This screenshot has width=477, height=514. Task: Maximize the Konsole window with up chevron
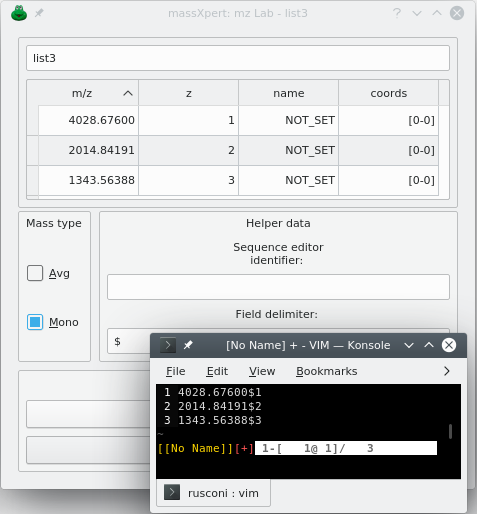[x=429, y=345]
